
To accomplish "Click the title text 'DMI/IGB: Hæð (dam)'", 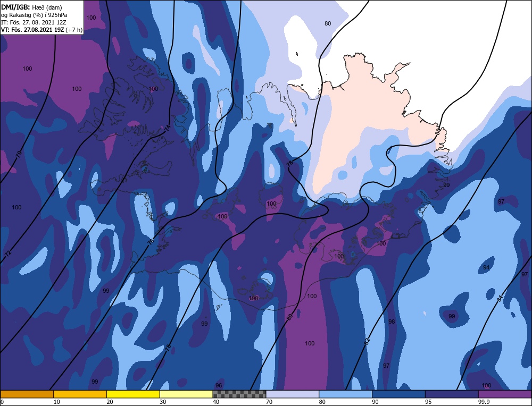I will pyautogui.click(x=31, y=7).
